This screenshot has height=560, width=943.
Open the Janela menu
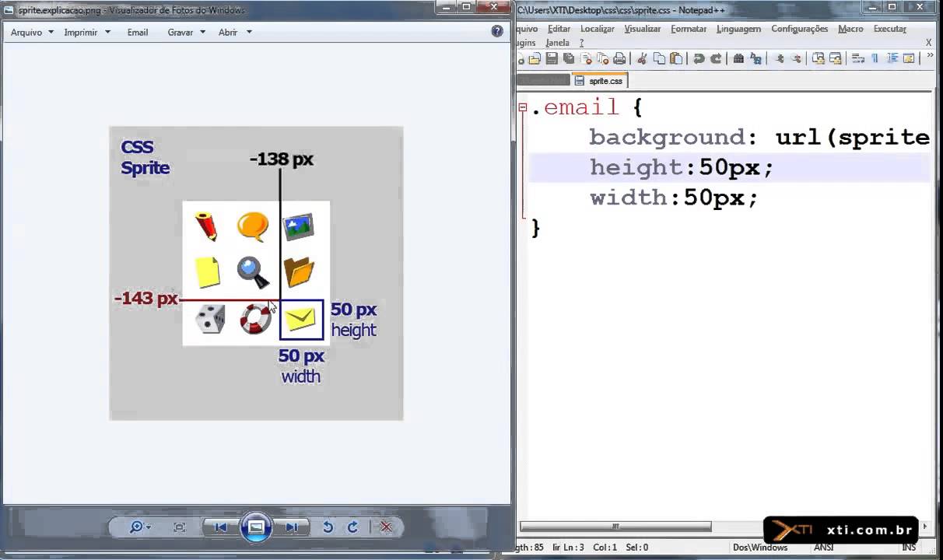pyautogui.click(x=557, y=43)
